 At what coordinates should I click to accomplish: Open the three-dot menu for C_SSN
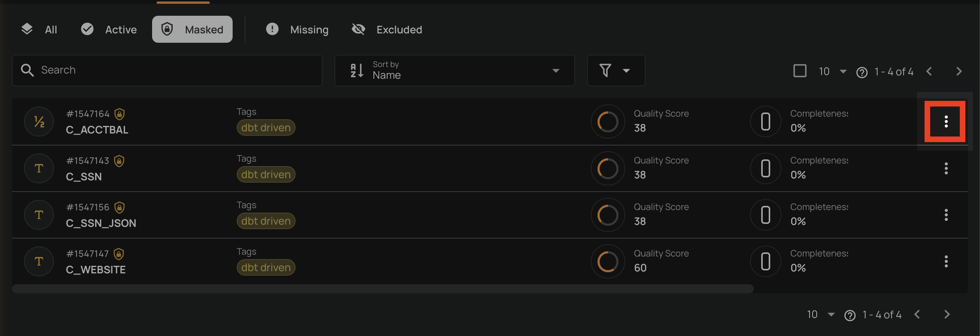[x=946, y=168]
